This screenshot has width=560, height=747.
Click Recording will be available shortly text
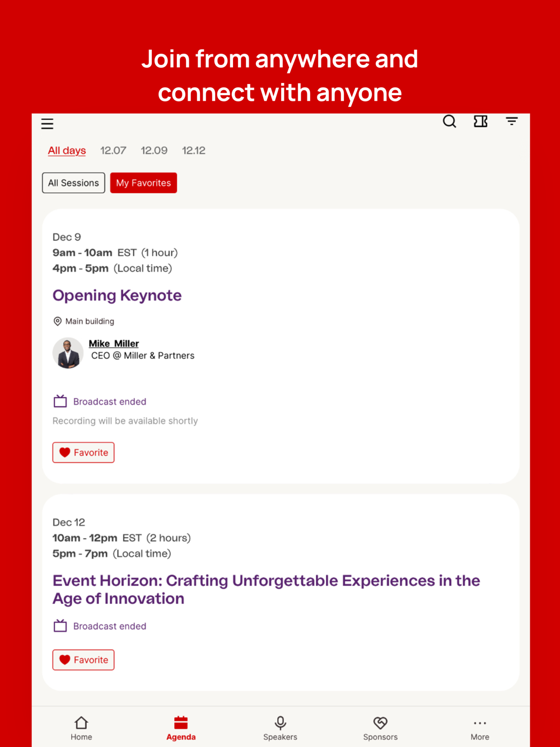(x=125, y=421)
